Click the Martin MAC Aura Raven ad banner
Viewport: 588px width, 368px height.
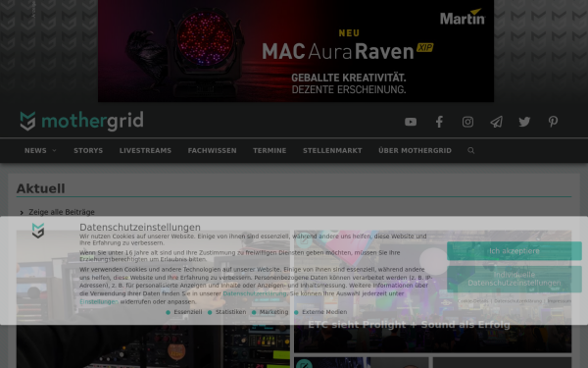click(x=296, y=51)
